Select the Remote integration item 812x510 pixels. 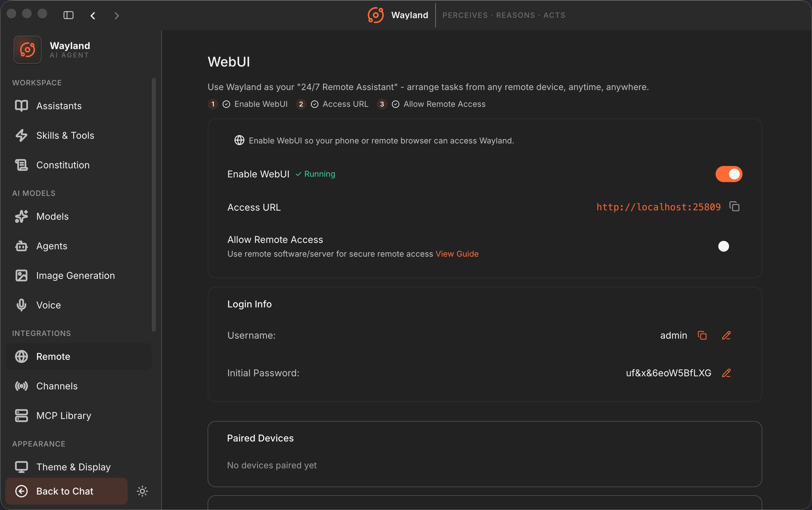pos(79,356)
